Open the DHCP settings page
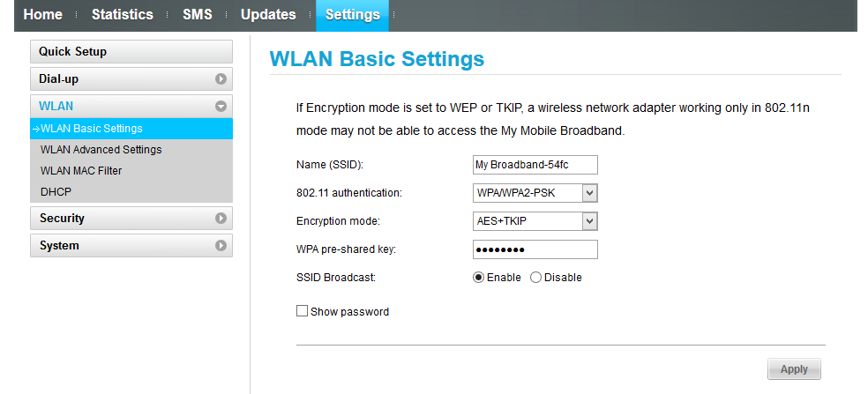 click(x=56, y=191)
